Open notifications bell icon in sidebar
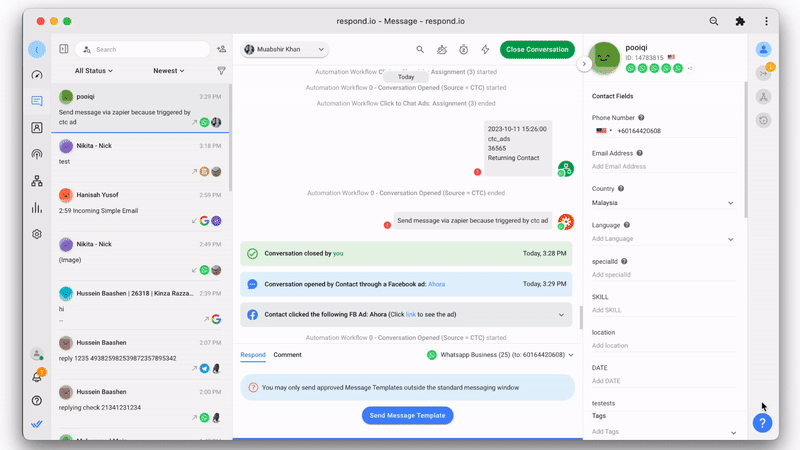 coord(37,377)
